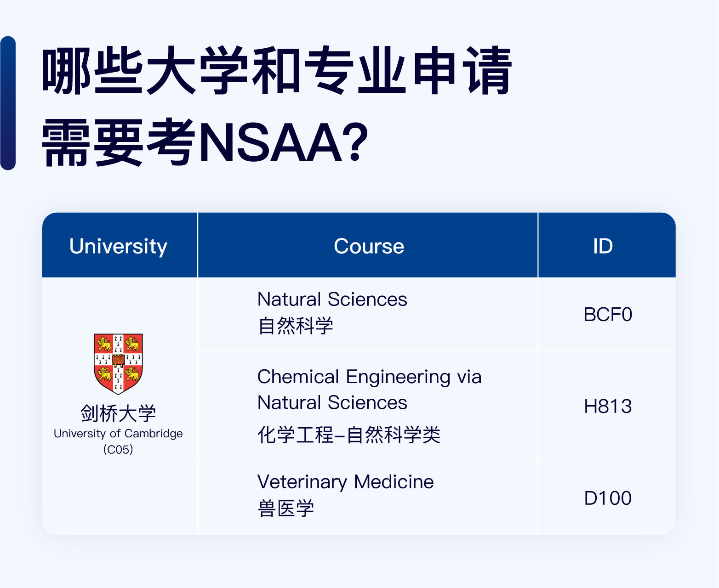
Task: Click the 自然科学 Chinese course label
Action: (296, 326)
